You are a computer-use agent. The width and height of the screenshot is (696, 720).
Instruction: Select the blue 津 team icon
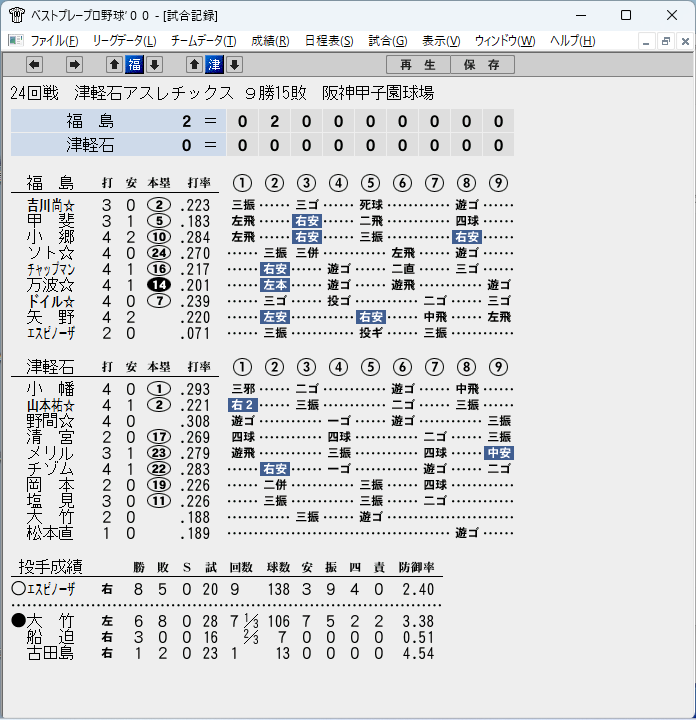click(x=214, y=65)
